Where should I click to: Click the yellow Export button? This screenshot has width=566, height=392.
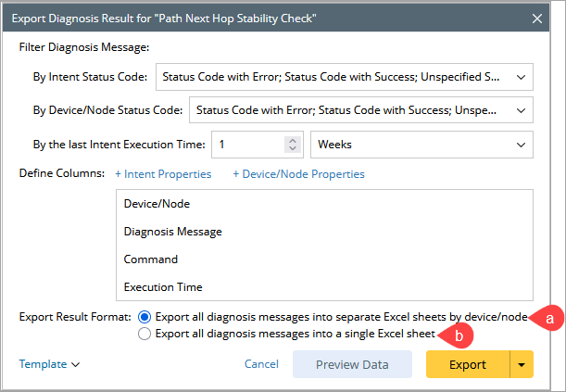click(x=468, y=364)
